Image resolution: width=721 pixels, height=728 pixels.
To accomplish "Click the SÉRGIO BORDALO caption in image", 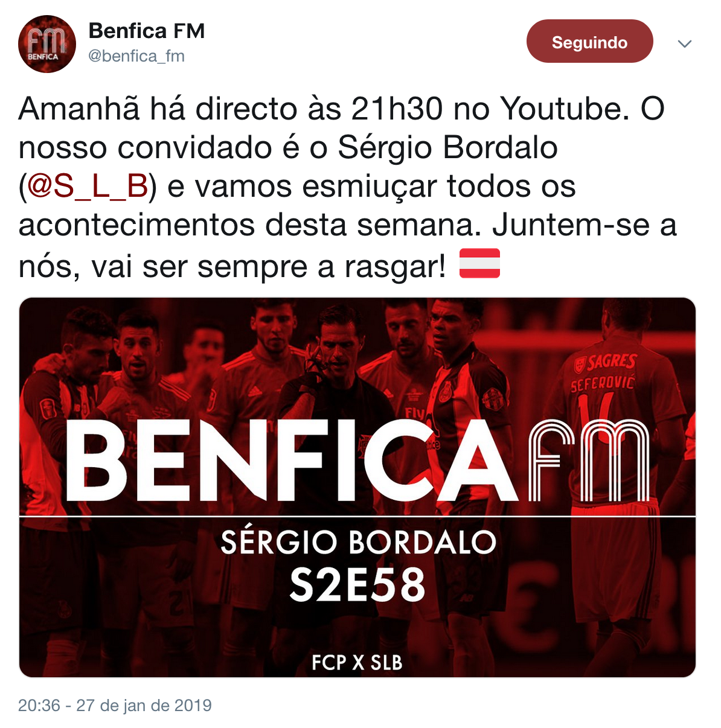I will (358, 541).
